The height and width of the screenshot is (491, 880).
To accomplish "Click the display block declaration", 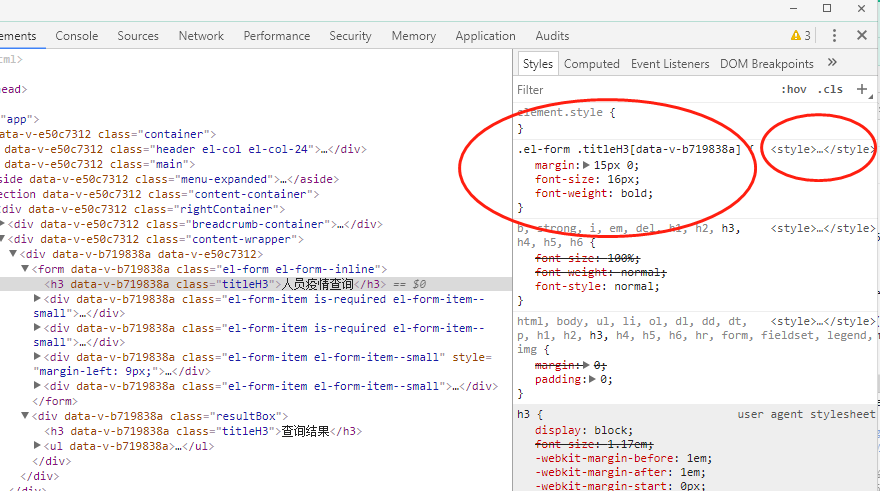I will 584,430.
